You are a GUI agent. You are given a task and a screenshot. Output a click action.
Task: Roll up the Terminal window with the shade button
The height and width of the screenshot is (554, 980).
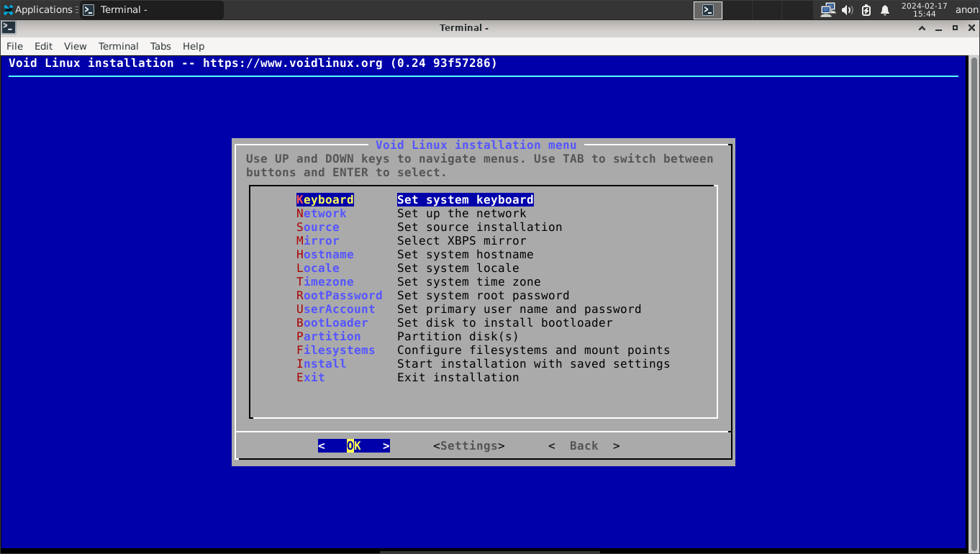click(x=922, y=27)
